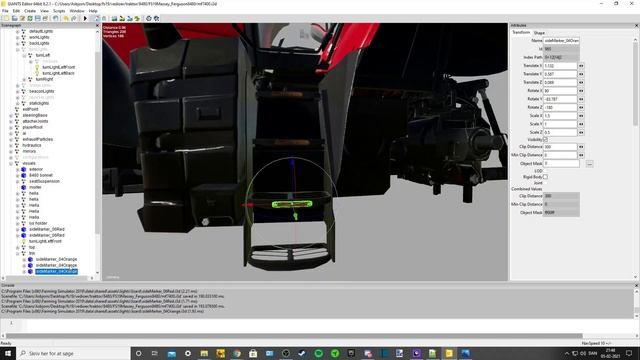Toggle the Rigid Body checkbox
The width and height of the screenshot is (640, 360).
pyautogui.click(x=545, y=177)
